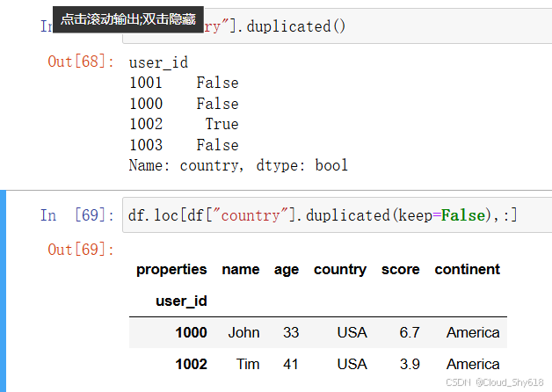Select index cell 1002 in the table
This screenshot has height=392, width=552.
191,364
